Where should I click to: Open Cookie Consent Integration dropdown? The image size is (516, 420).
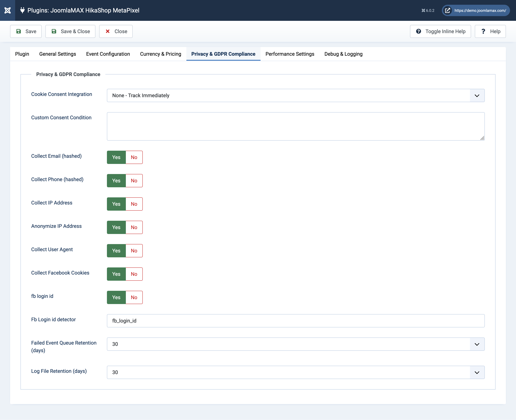(296, 96)
